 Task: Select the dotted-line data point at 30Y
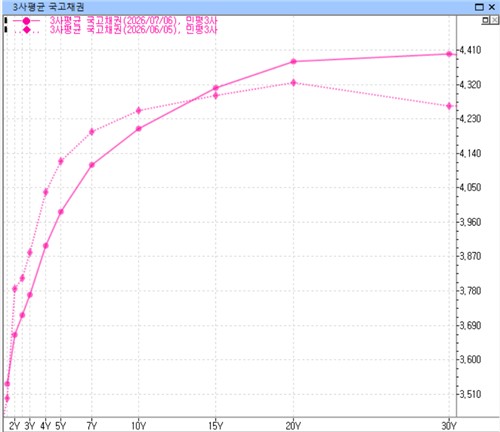[x=449, y=106]
